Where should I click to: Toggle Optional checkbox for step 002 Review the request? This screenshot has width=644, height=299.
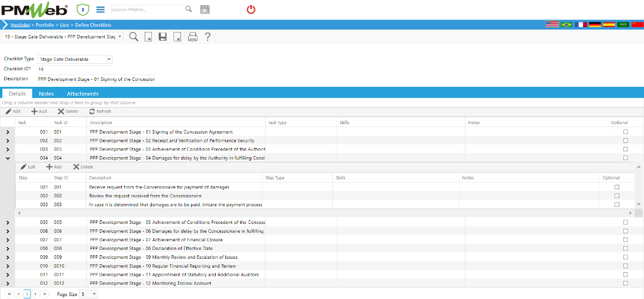tap(616, 196)
